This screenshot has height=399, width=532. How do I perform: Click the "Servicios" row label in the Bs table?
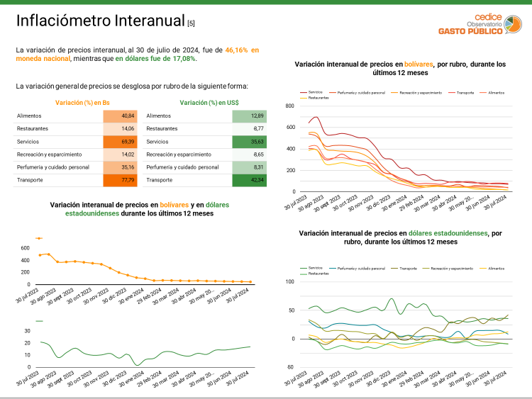pos(28,142)
